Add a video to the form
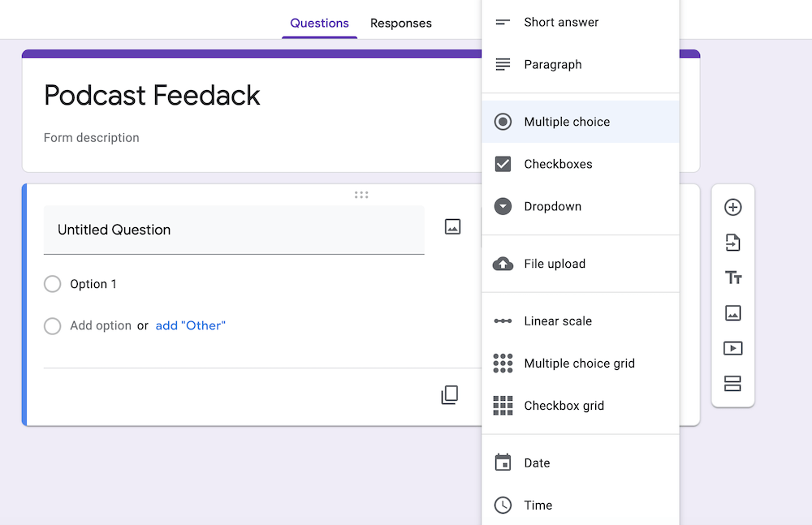The width and height of the screenshot is (812, 525). [733, 347]
